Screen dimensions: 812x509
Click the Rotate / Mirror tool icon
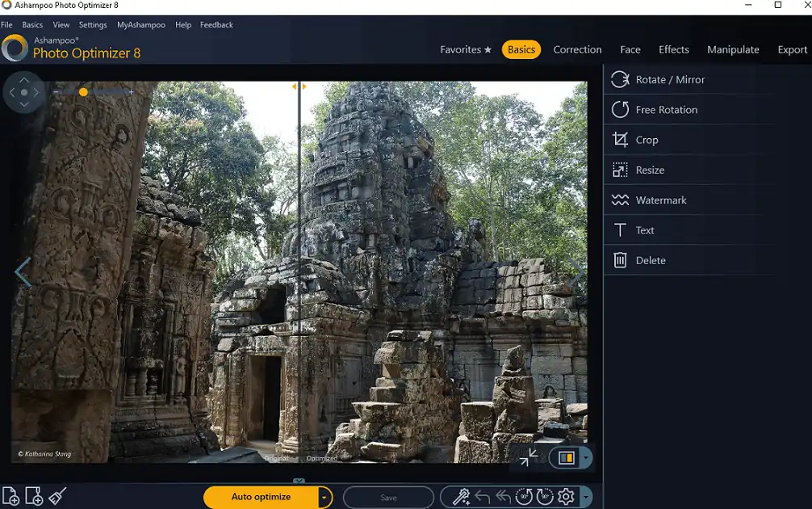pyautogui.click(x=620, y=79)
